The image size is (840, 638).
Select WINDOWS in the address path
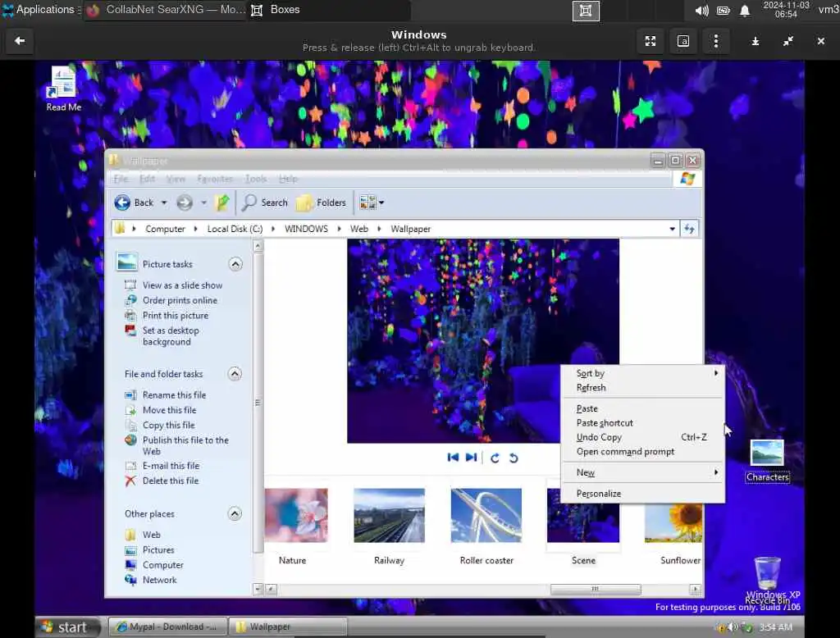[x=306, y=229]
